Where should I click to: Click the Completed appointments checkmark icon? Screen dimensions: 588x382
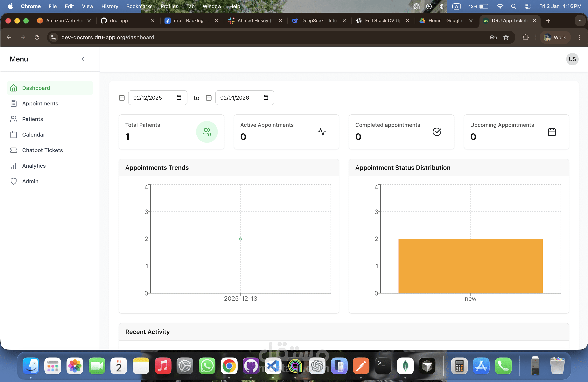(x=437, y=132)
